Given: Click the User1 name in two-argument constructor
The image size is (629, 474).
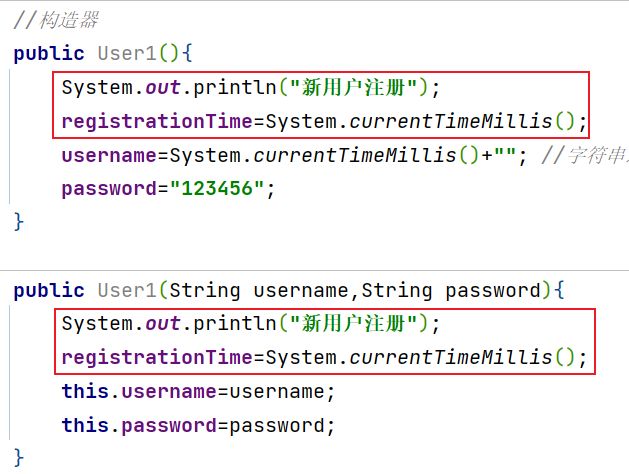Looking at the screenshot, I should pyautogui.click(x=127, y=290).
